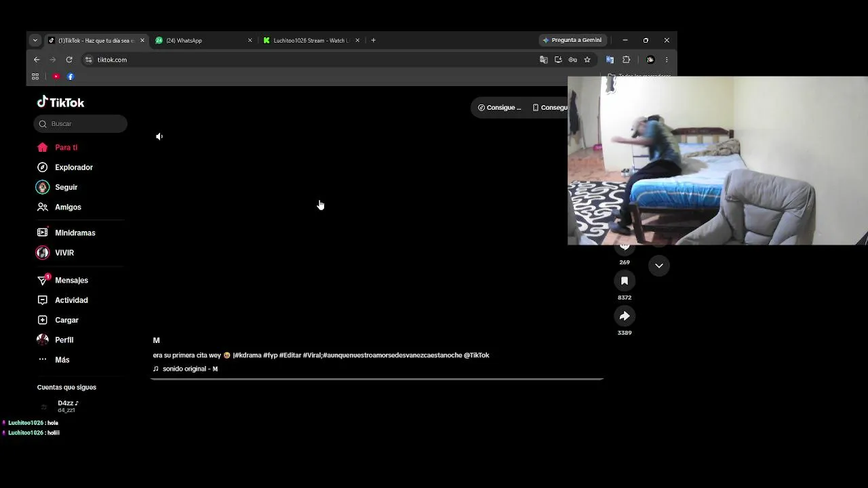The image size is (868, 488).
Task: Open the tab search dropdown
Action: (x=35, y=41)
